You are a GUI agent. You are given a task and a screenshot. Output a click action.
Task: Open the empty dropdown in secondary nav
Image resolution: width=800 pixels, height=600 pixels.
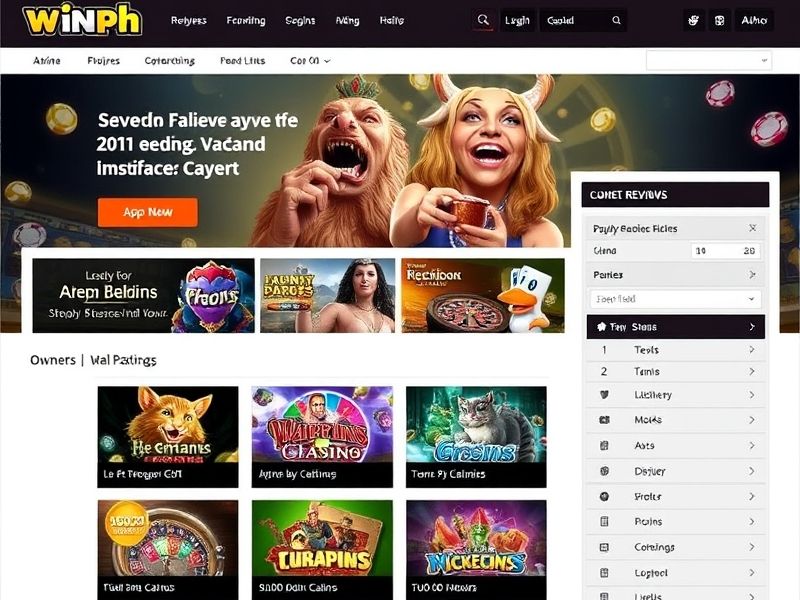pyautogui.click(x=709, y=60)
